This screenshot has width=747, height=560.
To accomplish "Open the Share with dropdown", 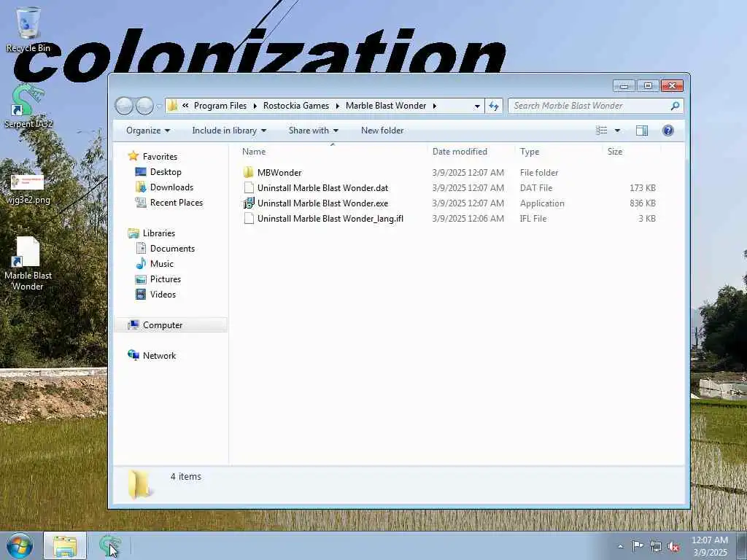I will (313, 131).
